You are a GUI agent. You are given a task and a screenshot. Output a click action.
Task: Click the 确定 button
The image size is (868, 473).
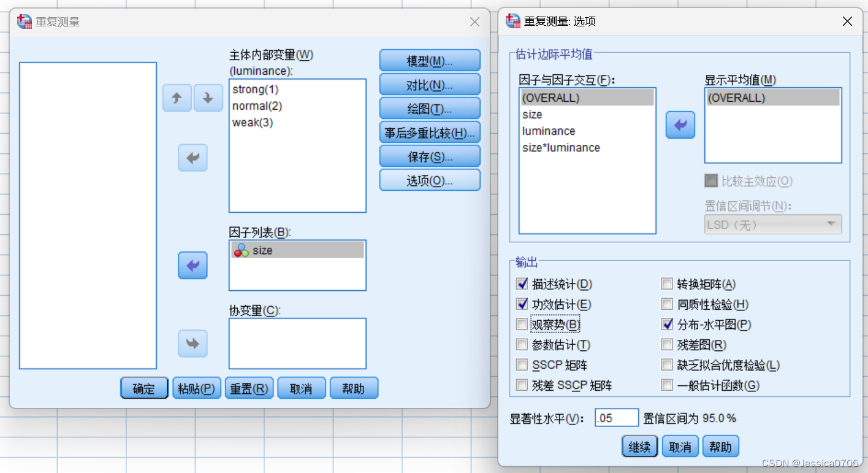[x=144, y=388]
